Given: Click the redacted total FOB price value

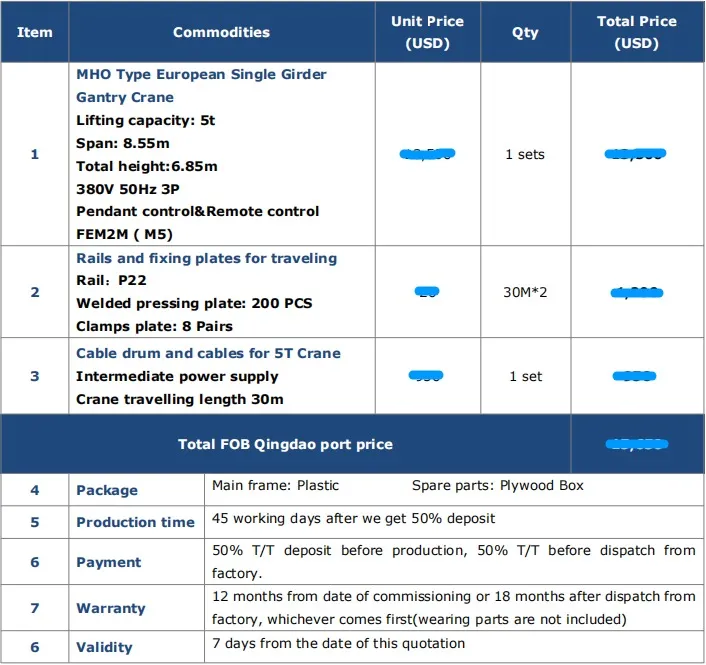Looking at the screenshot, I should pyautogui.click(x=636, y=443).
